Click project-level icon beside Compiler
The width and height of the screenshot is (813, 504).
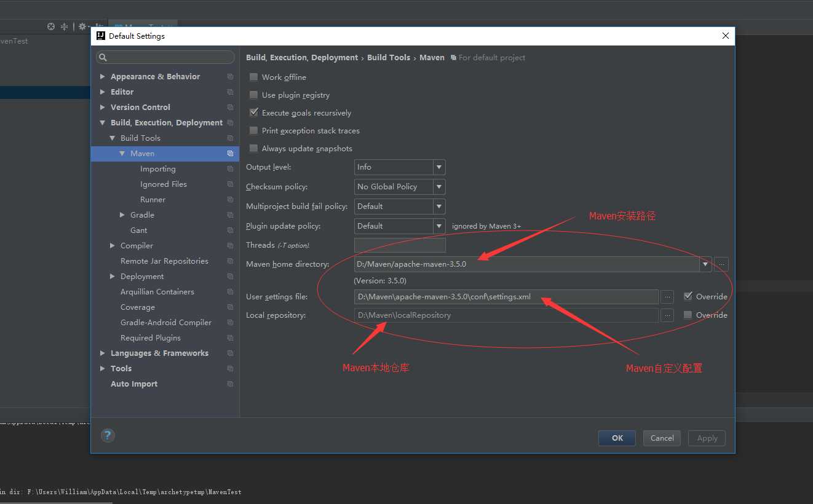tap(230, 246)
